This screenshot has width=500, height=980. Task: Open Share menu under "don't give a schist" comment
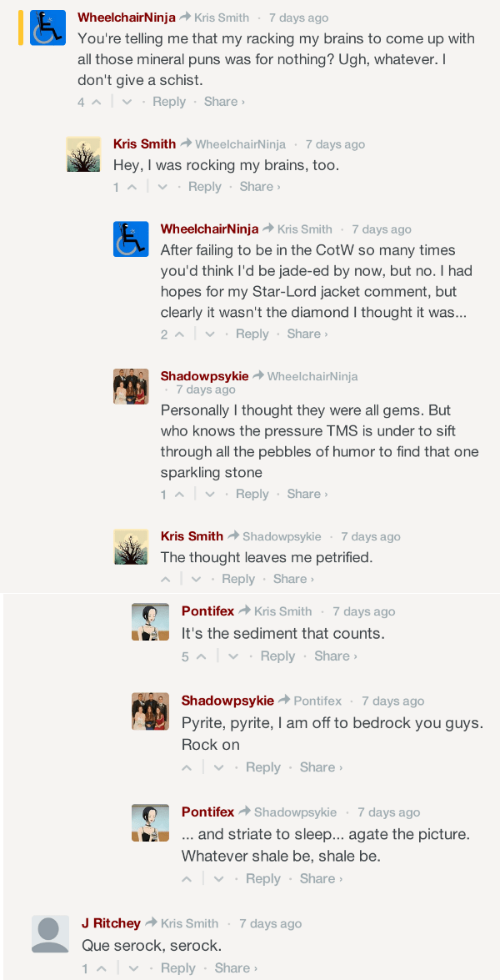pos(224,102)
